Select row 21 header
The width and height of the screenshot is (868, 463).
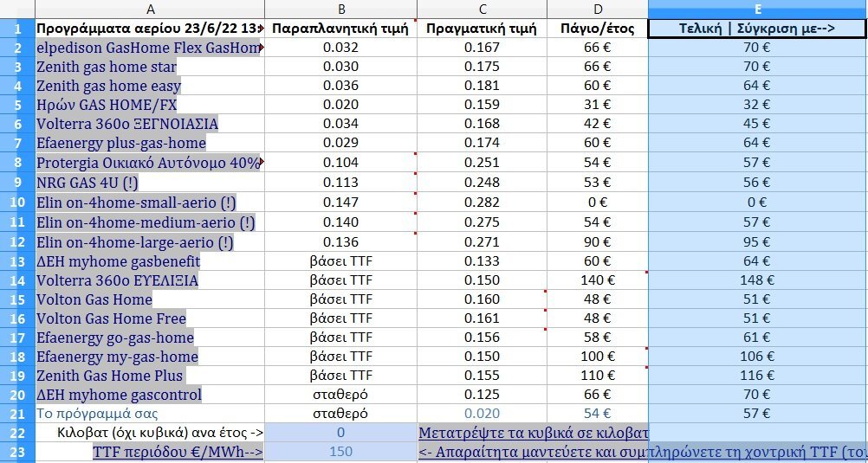(x=17, y=413)
